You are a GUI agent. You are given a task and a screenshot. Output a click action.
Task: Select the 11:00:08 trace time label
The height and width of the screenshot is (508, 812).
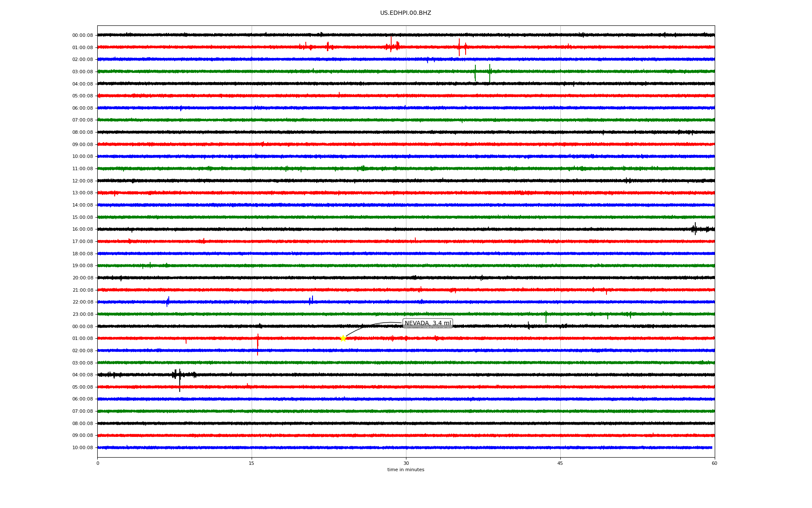click(x=82, y=169)
